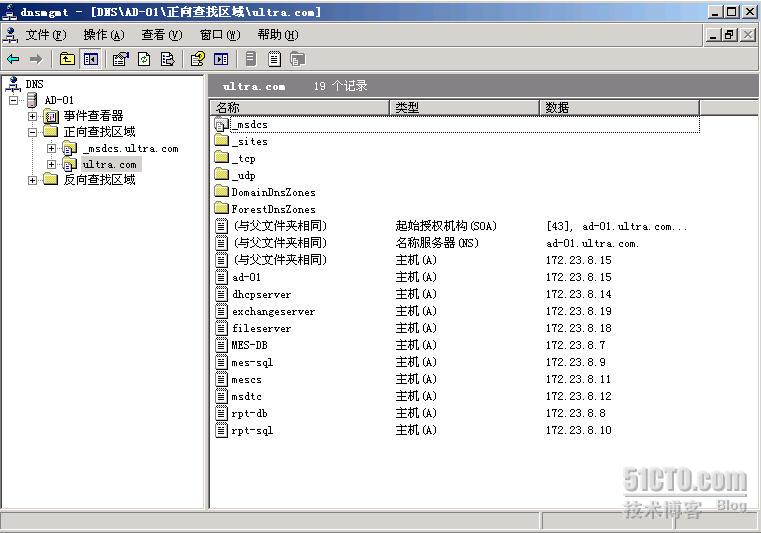Select the DNS root node icon
The image size is (761, 533).
pyautogui.click(x=13, y=84)
